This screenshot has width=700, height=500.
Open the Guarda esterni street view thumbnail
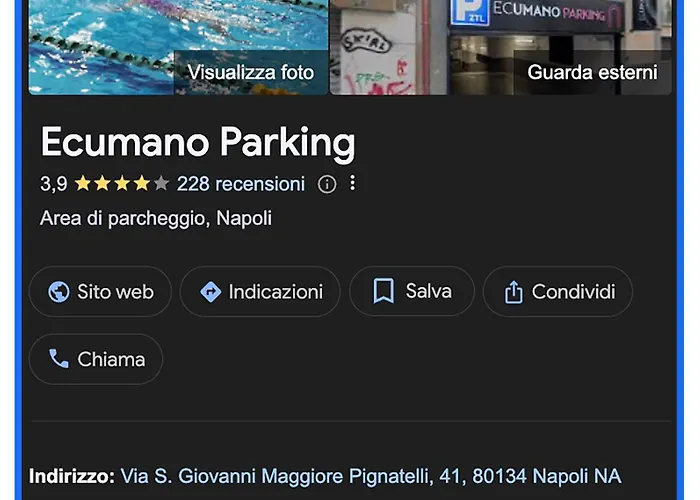click(x=501, y=47)
